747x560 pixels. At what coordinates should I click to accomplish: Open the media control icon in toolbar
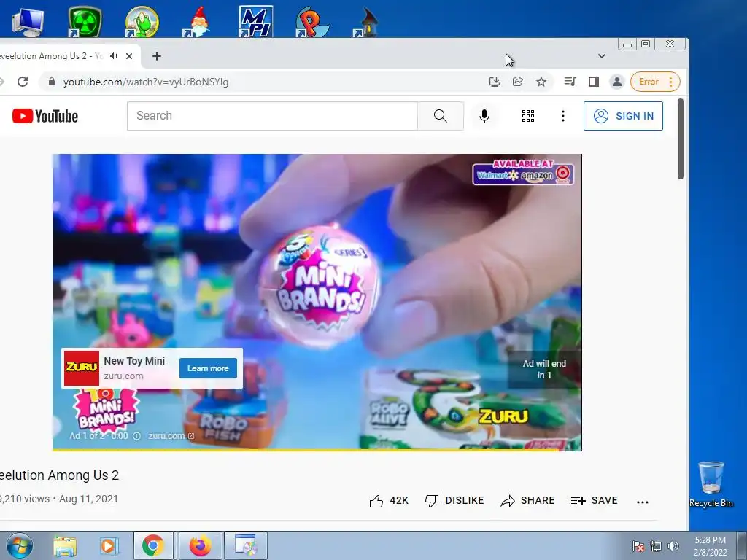[x=570, y=82]
